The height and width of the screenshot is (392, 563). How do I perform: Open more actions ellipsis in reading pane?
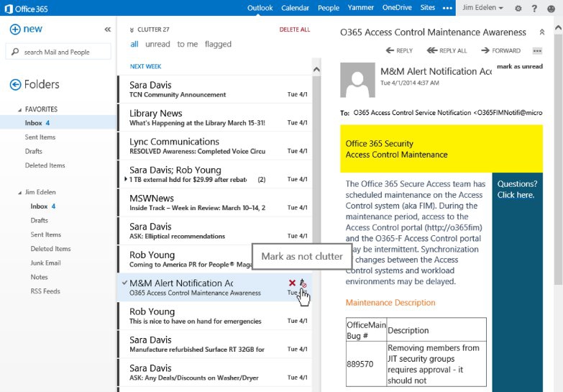(537, 50)
